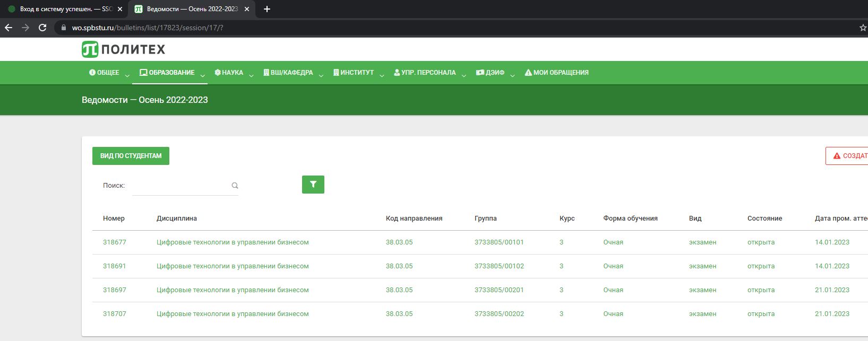Click the ВИД ПО СТУДЕНТАМ button

tap(131, 156)
